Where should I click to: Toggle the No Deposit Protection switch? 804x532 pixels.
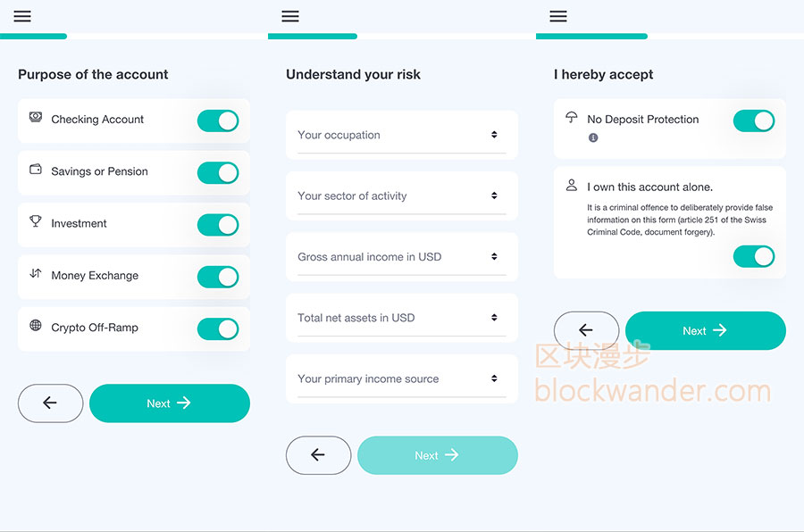(x=754, y=121)
